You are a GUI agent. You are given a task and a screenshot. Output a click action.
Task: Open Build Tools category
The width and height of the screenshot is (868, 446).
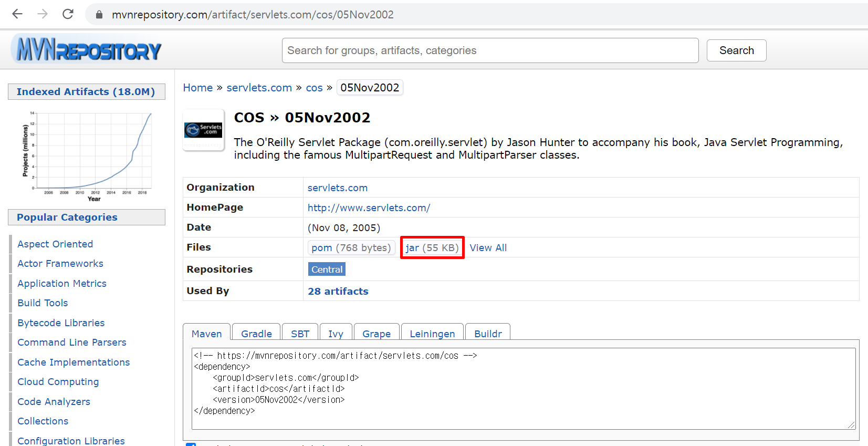click(43, 303)
